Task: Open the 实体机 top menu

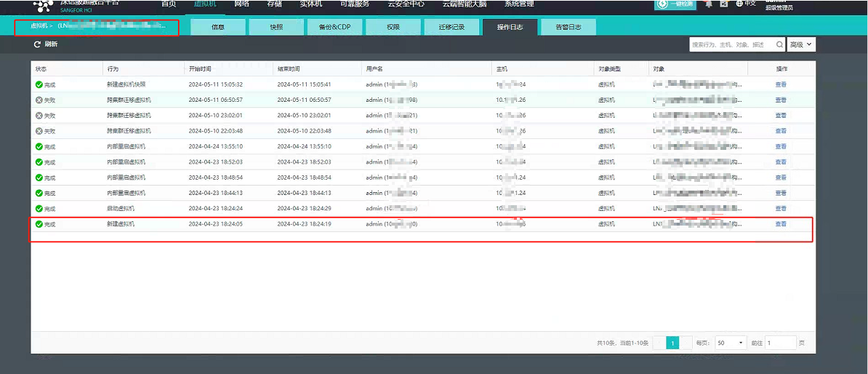Action: 311,4
